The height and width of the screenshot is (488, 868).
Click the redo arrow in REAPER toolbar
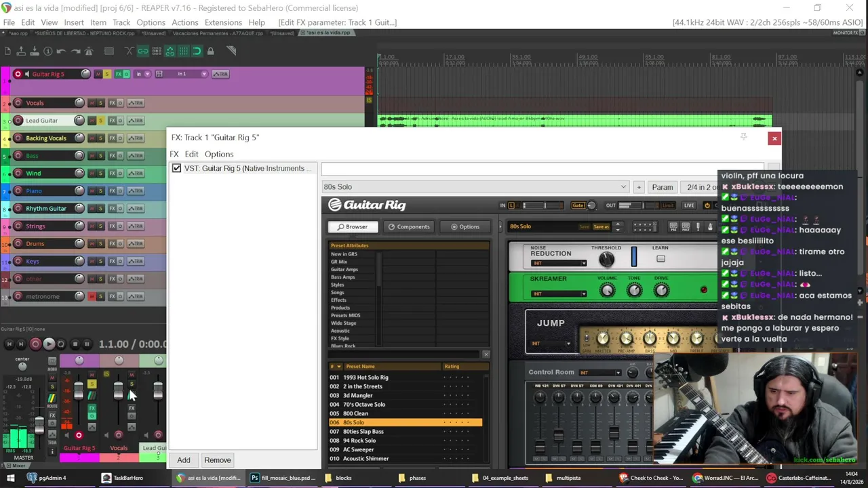pyautogui.click(x=75, y=51)
